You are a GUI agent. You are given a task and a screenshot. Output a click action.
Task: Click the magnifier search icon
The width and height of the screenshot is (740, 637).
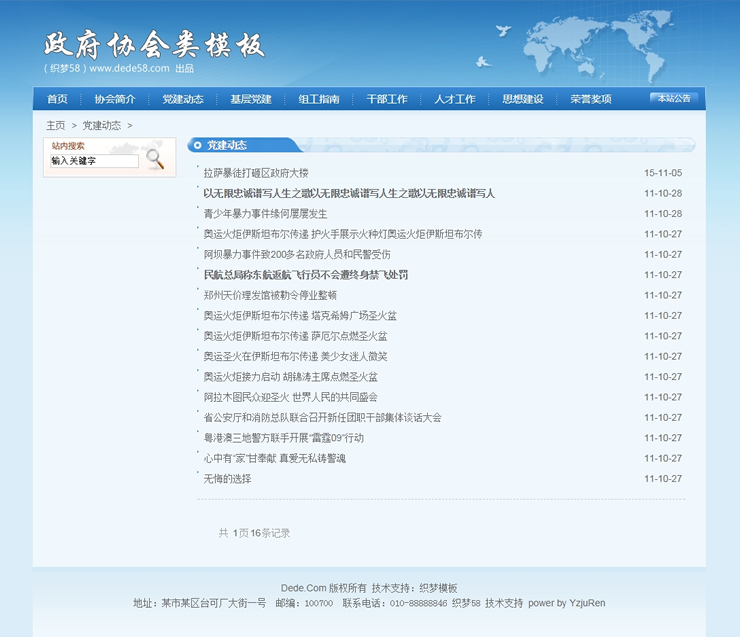155,158
